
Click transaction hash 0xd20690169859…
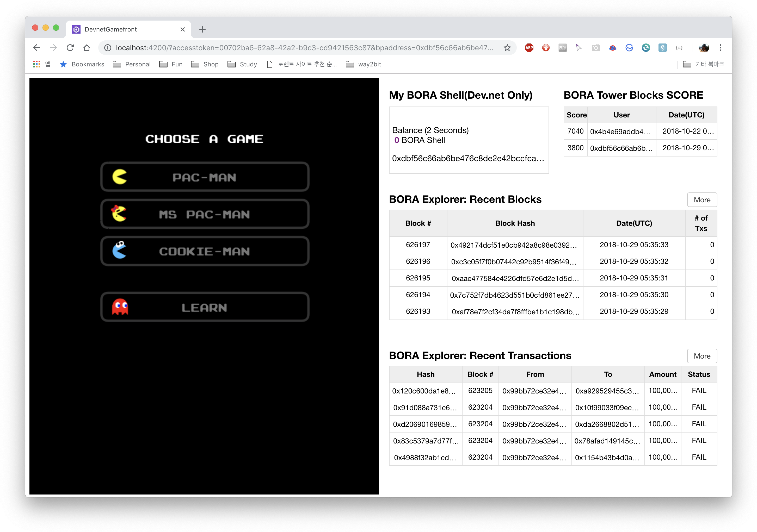click(425, 424)
